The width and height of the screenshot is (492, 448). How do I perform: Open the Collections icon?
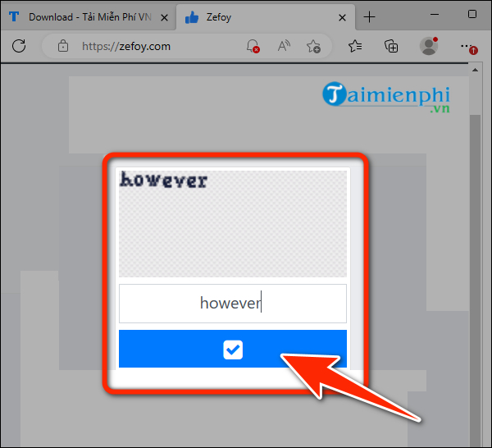(x=390, y=47)
